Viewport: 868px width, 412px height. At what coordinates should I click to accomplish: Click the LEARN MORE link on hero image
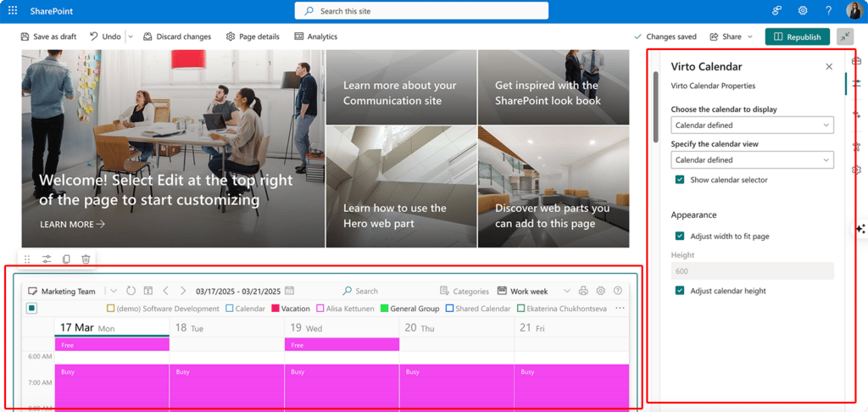point(73,225)
